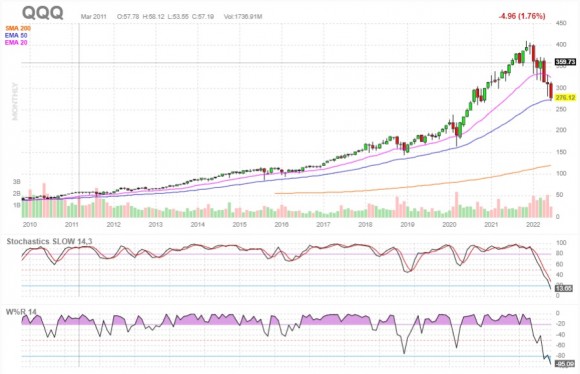Click the 150 price axis label
Viewport: 580px width, 374px height.
561,152
